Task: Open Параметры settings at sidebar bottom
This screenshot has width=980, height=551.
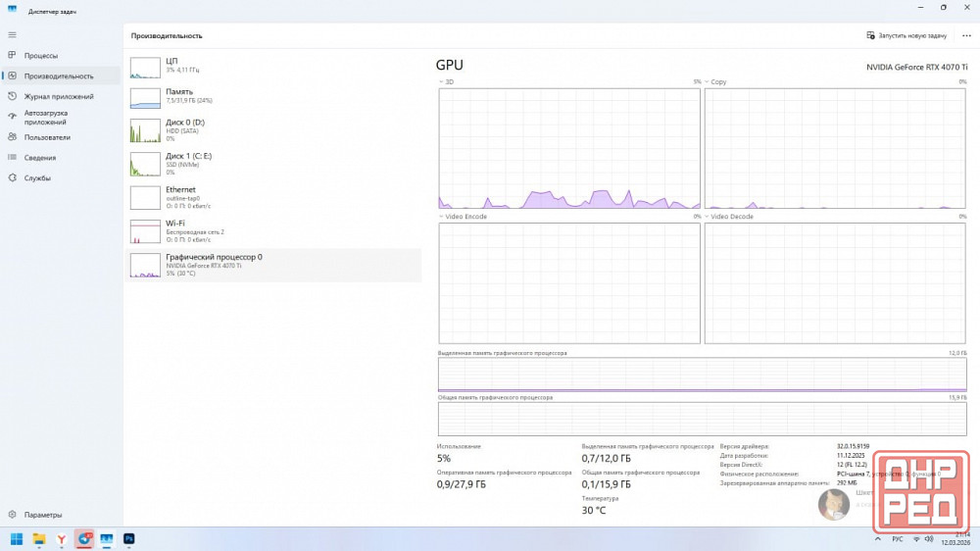Action: [x=43, y=515]
